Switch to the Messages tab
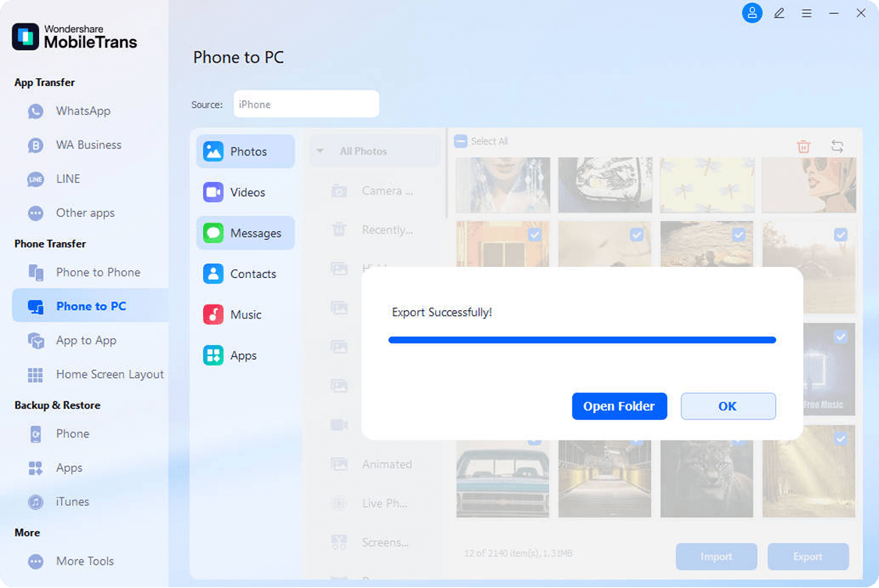This screenshot has width=879, height=588. coord(245,233)
